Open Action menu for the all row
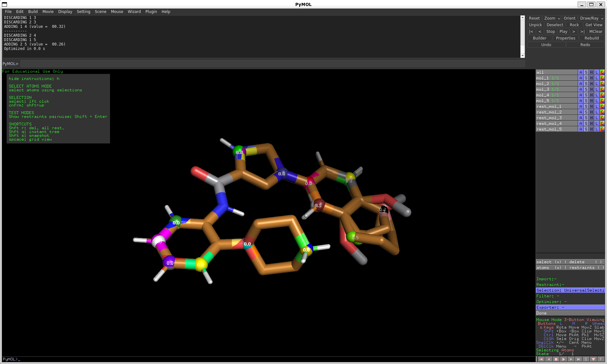The height and width of the screenshot is (364, 607). coord(580,72)
